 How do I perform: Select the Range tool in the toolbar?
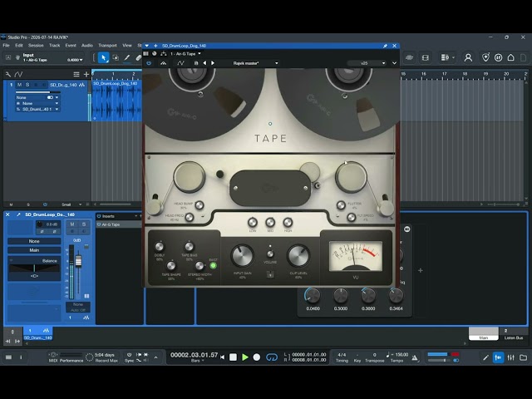116,57
